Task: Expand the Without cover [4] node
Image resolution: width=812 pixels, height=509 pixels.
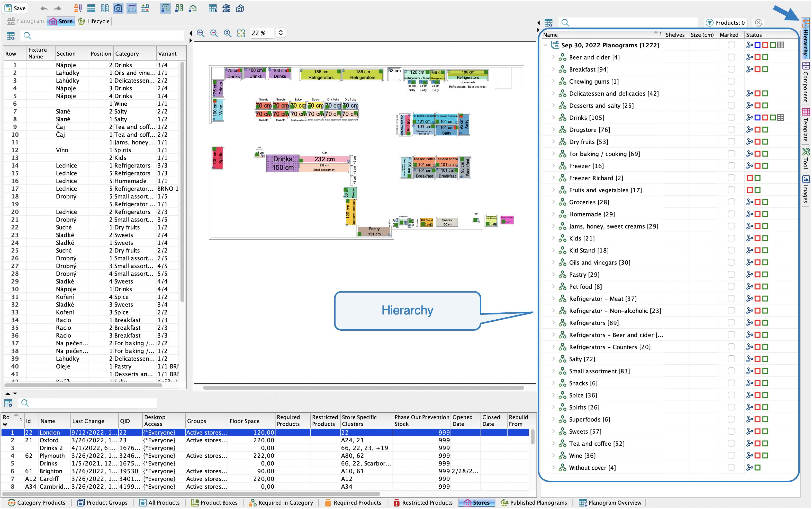Action: tap(553, 467)
